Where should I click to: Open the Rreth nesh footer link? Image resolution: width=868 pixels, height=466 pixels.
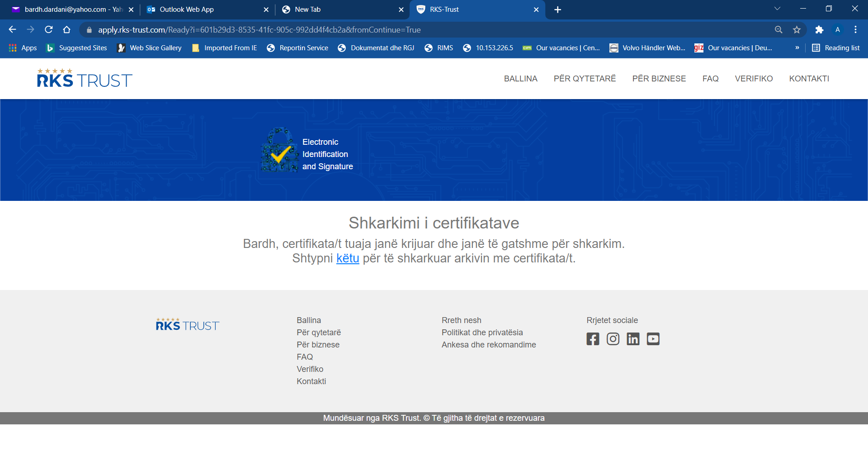coord(462,320)
